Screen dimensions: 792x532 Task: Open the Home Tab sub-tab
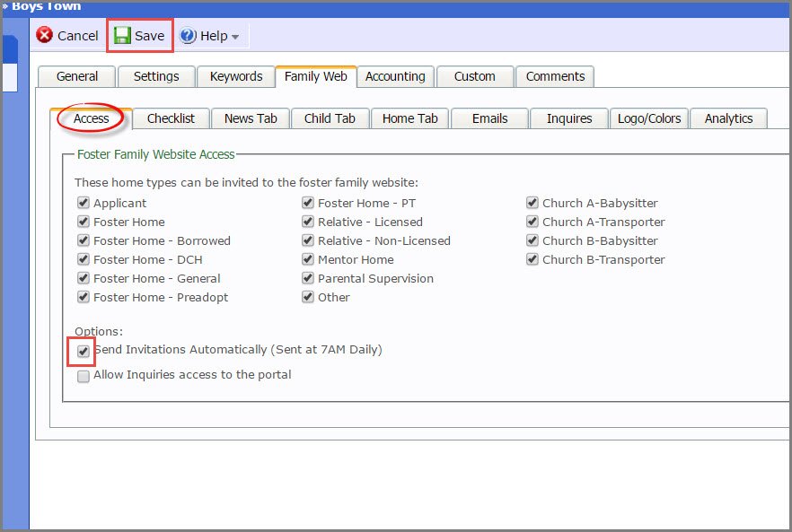(409, 118)
